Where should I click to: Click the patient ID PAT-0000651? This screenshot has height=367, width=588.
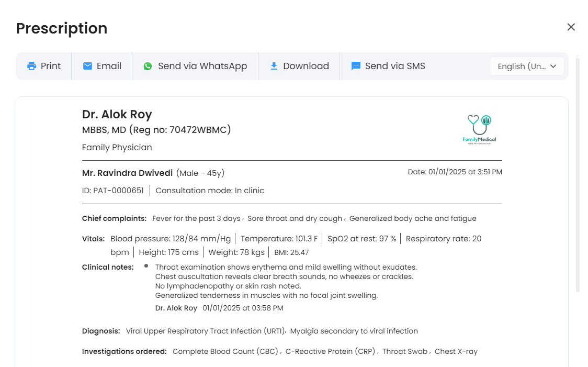click(x=113, y=191)
